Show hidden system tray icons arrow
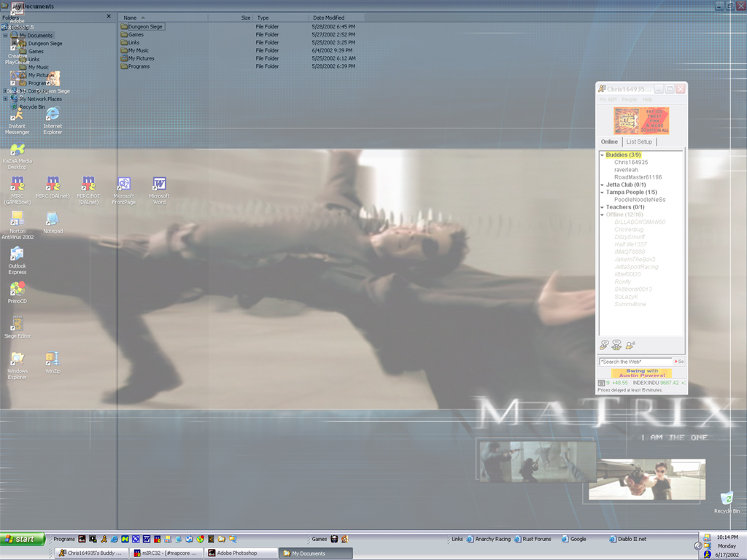Image resolution: width=747 pixels, height=560 pixels. click(x=698, y=545)
